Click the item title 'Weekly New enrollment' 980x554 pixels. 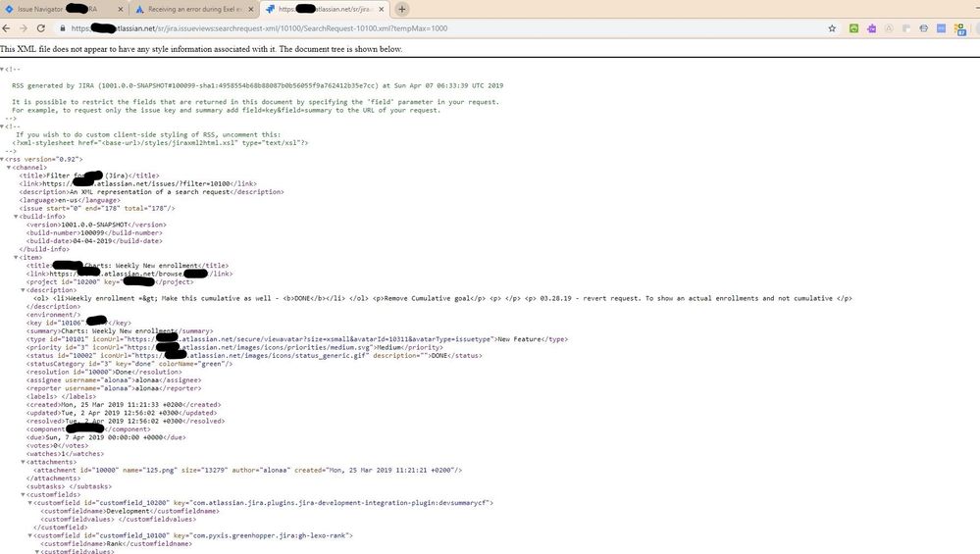(128, 266)
